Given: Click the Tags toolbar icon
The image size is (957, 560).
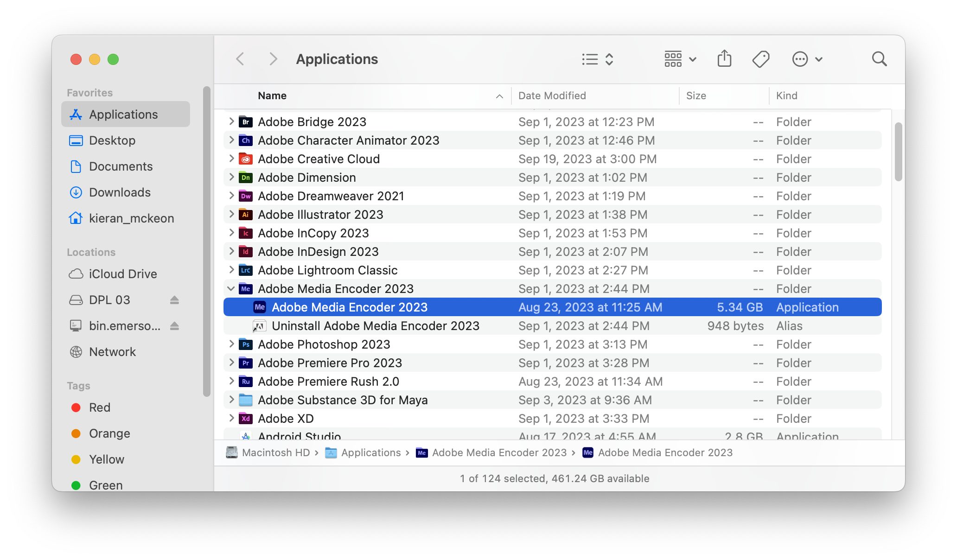Looking at the screenshot, I should click(x=761, y=59).
